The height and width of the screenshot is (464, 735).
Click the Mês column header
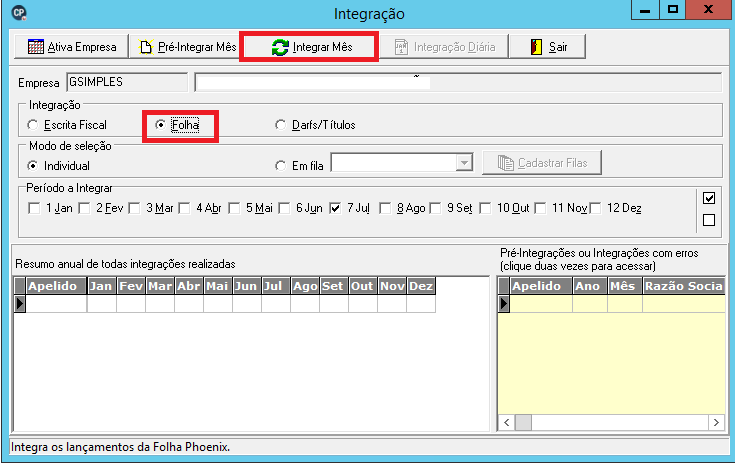click(625, 286)
